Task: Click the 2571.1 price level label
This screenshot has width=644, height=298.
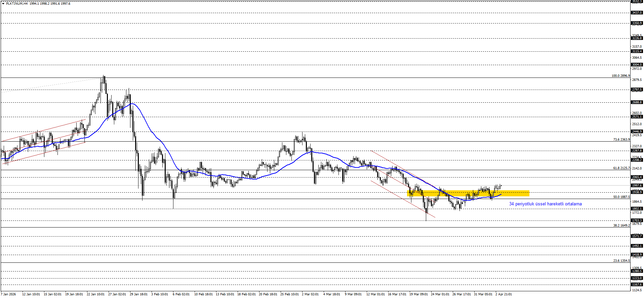Action: [637, 117]
